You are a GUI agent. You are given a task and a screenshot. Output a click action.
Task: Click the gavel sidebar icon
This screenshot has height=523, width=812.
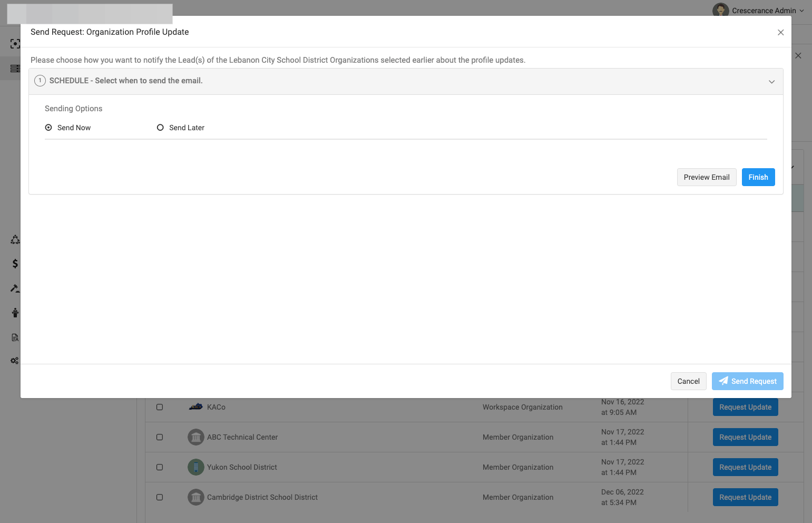[x=15, y=288]
